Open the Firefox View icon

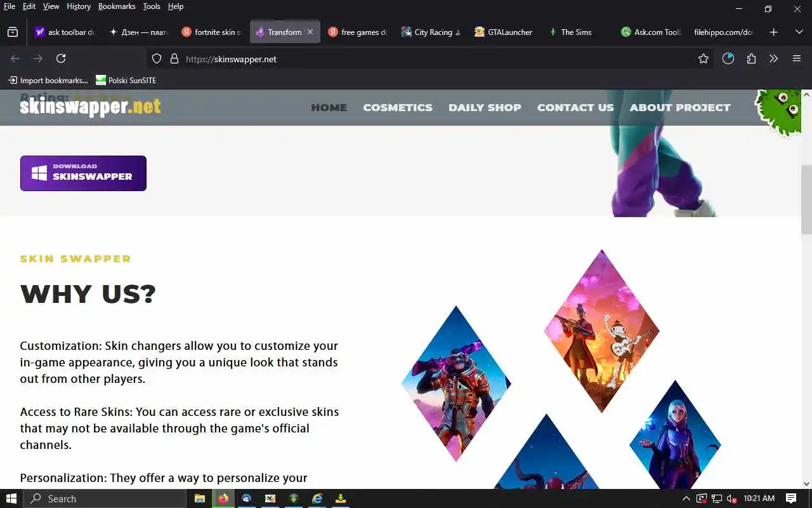tap(13, 32)
